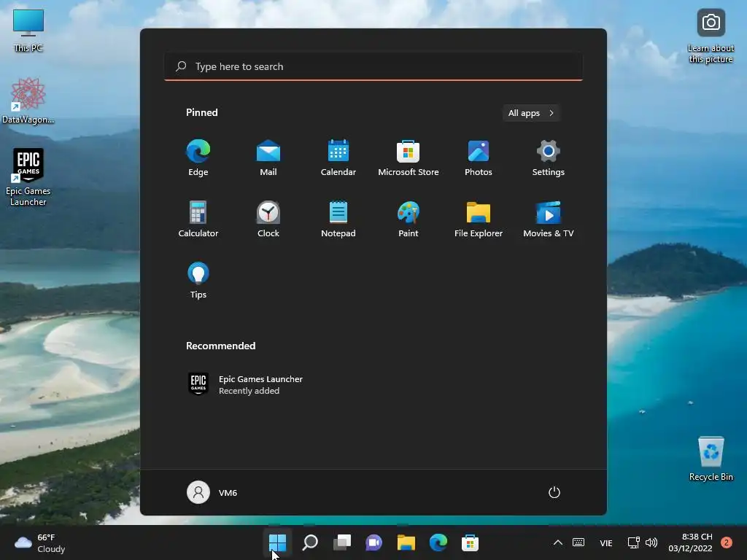Launch Edge from the taskbar
This screenshot has height=560, width=747.
coord(438,542)
